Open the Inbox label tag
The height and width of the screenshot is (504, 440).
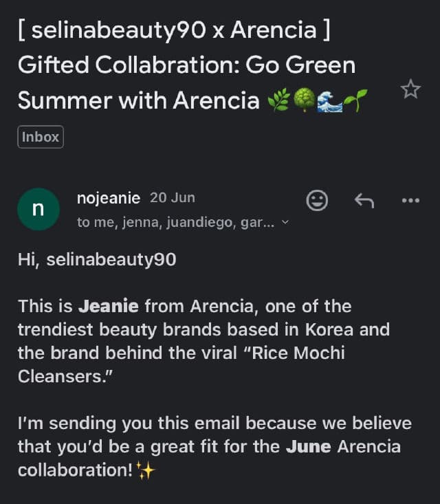coord(40,137)
